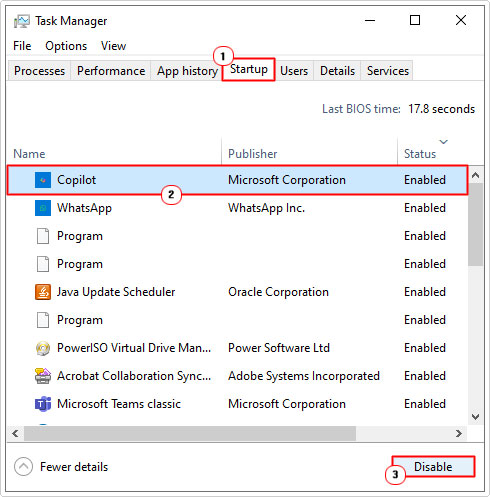Click the PowerISO Virtual Drive Manager icon

[43, 348]
